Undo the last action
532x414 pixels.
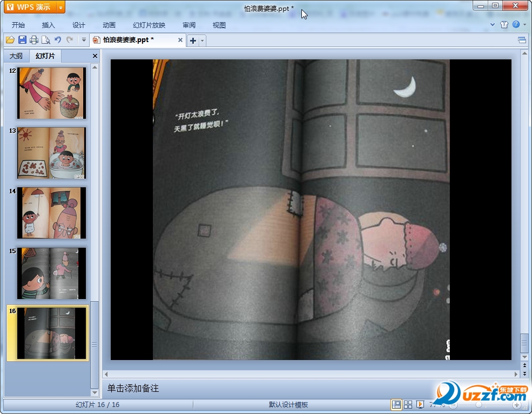click(58, 40)
